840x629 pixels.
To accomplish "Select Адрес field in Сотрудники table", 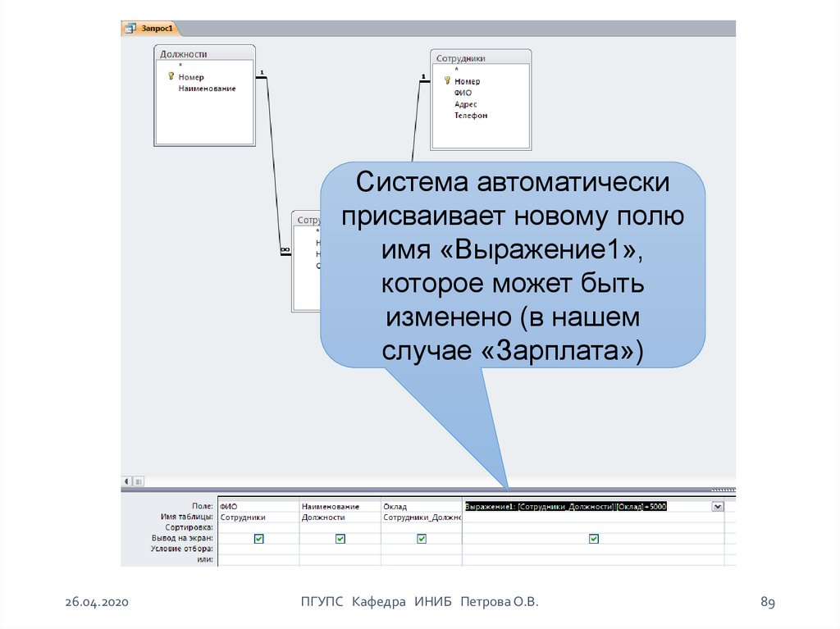I will click(464, 104).
